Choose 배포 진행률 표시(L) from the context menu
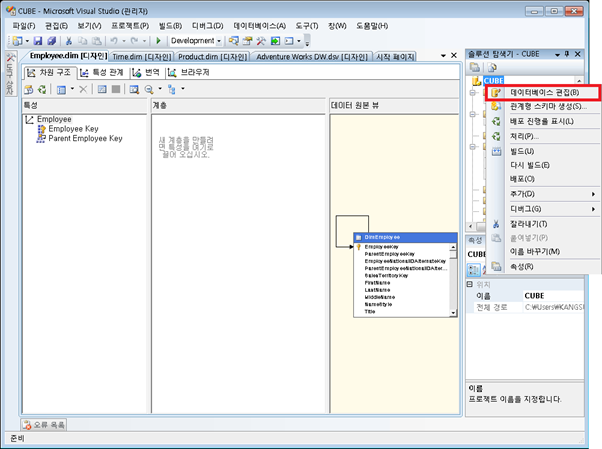The image size is (602, 449). point(544,121)
